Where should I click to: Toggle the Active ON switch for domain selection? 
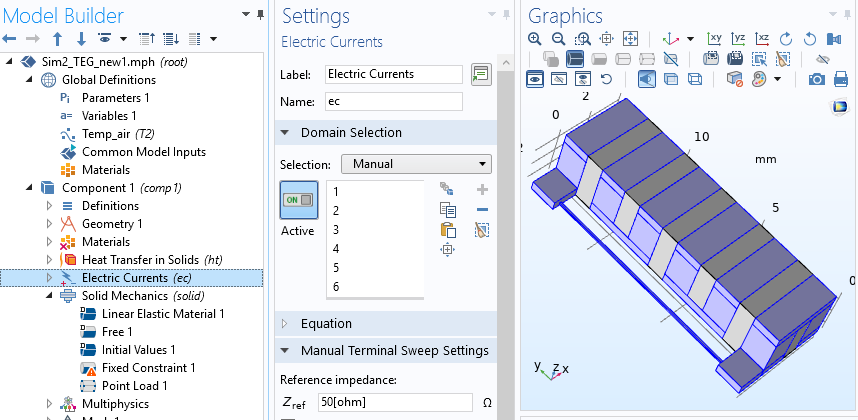tap(299, 200)
